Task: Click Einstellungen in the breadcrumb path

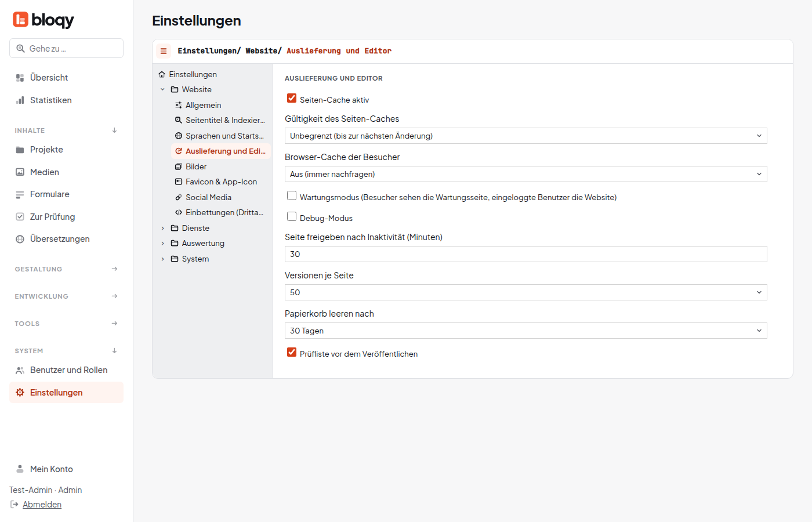Action: [x=209, y=51]
